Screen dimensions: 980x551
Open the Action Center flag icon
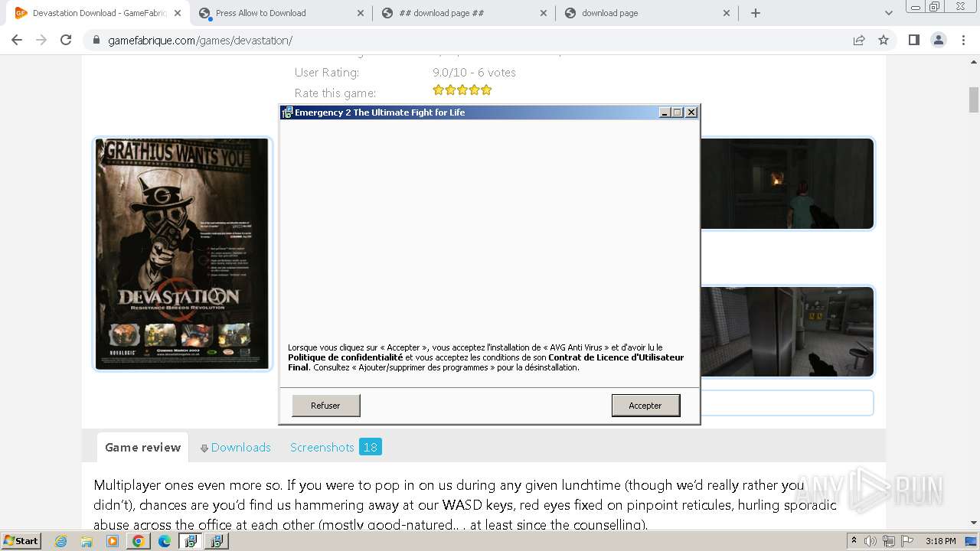[906, 541]
